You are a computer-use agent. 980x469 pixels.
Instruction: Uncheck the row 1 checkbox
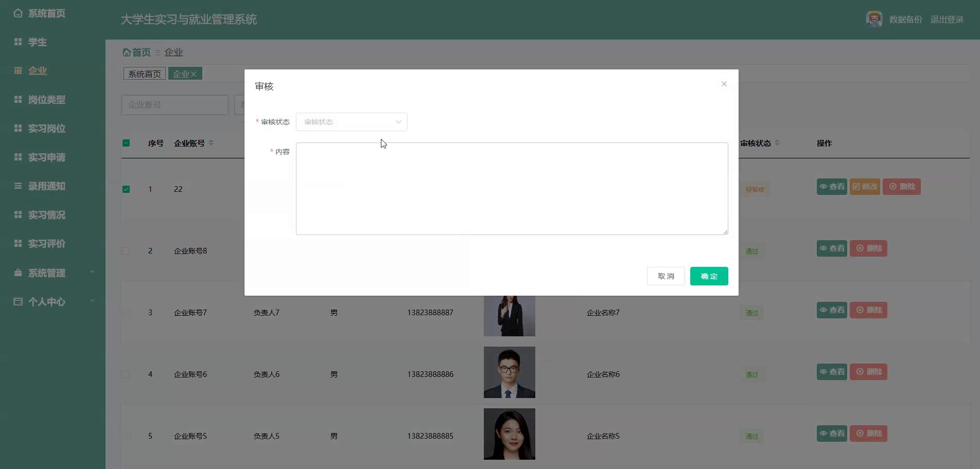126,189
